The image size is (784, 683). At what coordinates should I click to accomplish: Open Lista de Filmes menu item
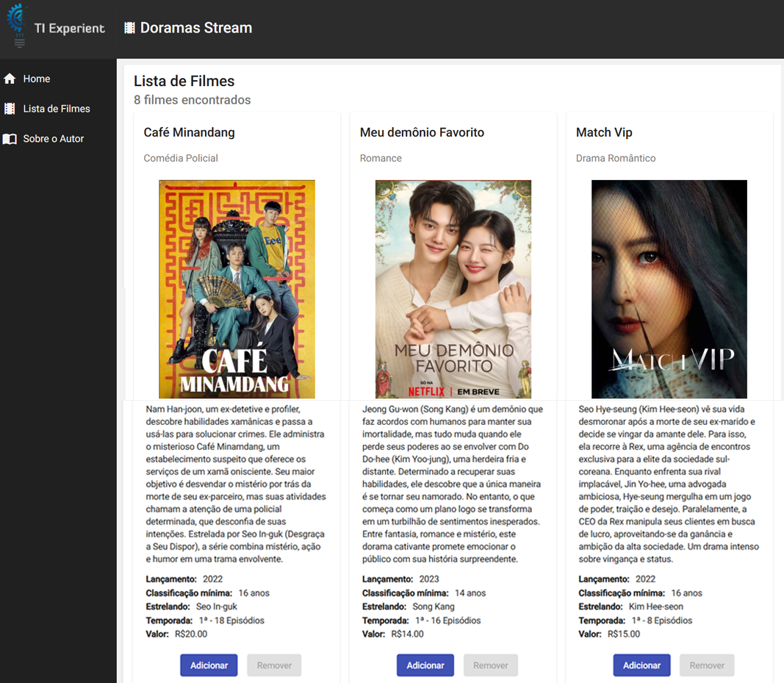pyautogui.click(x=57, y=109)
